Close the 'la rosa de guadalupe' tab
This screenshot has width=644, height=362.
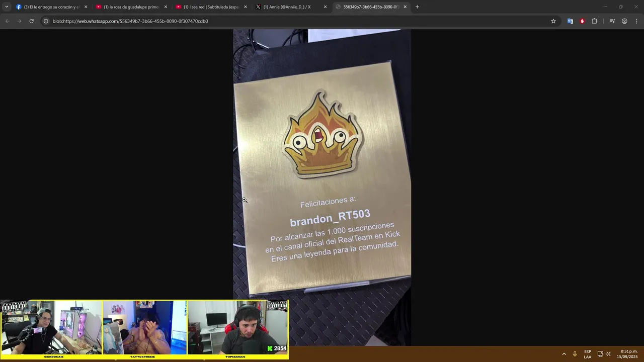tap(166, 7)
